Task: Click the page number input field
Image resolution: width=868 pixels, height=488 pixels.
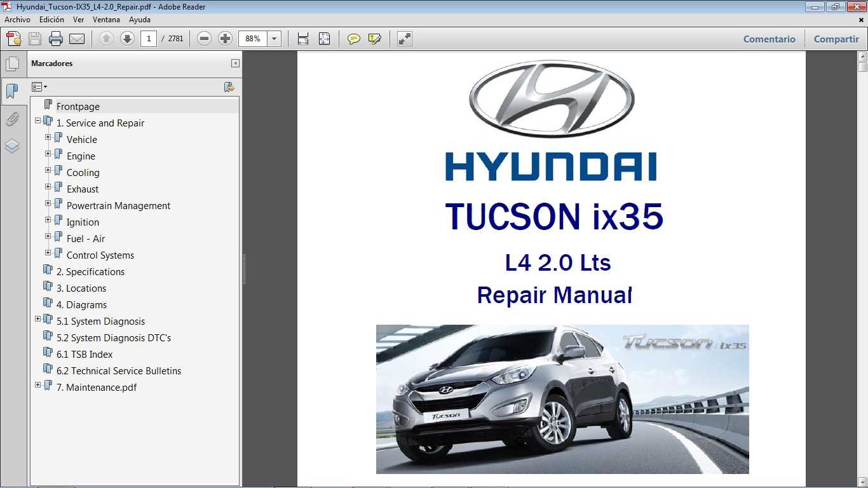Action: (149, 39)
